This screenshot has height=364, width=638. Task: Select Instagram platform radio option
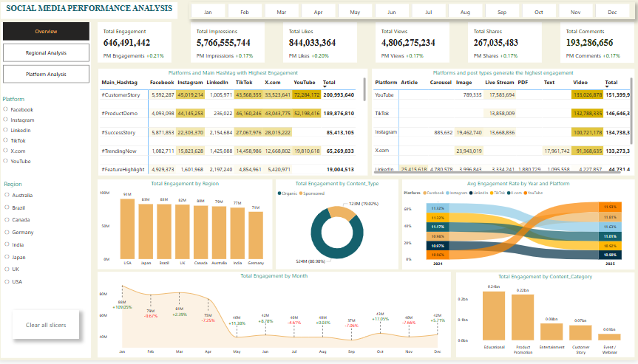tap(6, 120)
